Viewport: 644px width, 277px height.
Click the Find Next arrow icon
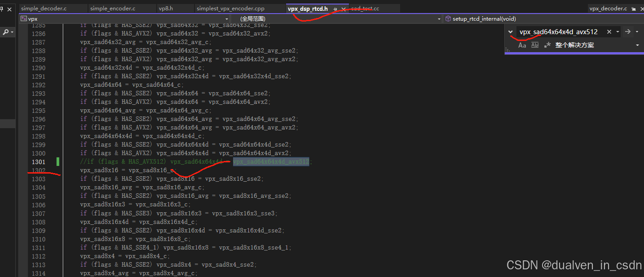point(627,31)
